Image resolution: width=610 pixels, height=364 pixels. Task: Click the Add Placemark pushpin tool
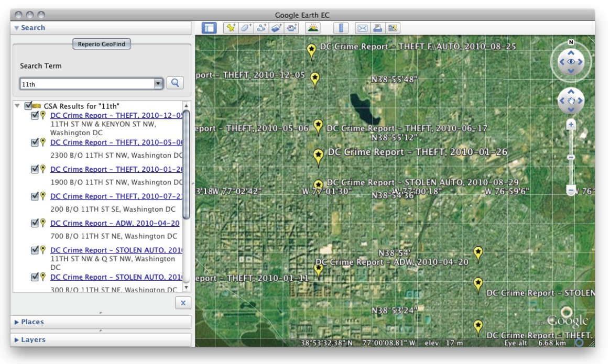pyautogui.click(x=231, y=28)
